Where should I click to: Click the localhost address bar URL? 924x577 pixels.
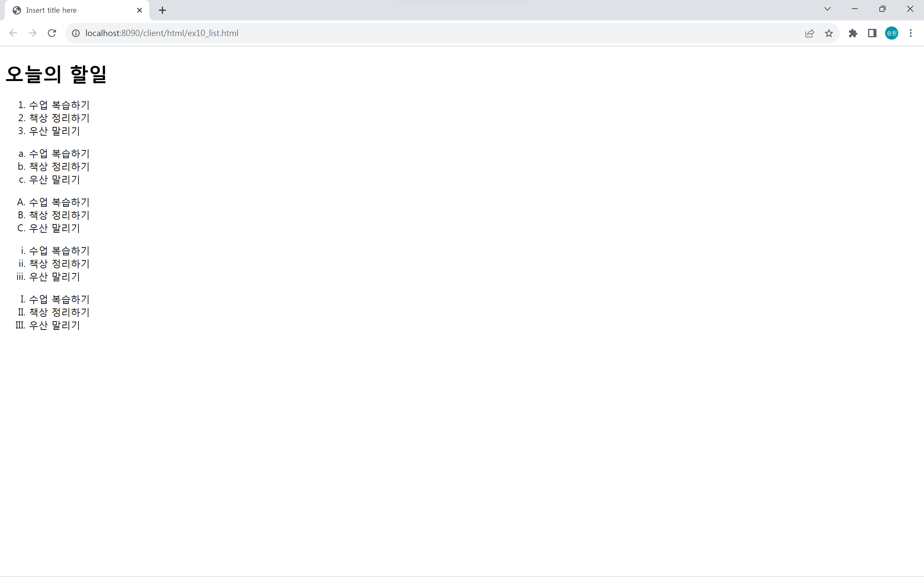click(162, 33)
